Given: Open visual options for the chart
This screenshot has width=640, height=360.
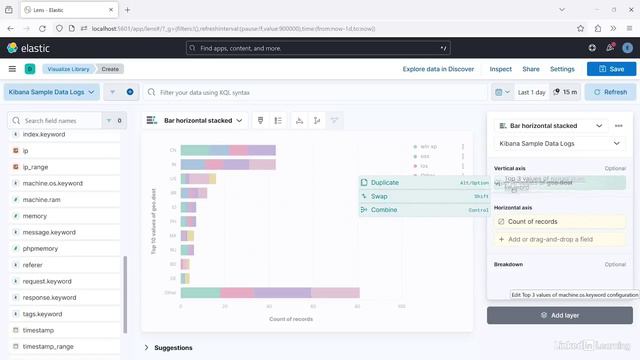Looking at the screenshot, I should point(260,120).
